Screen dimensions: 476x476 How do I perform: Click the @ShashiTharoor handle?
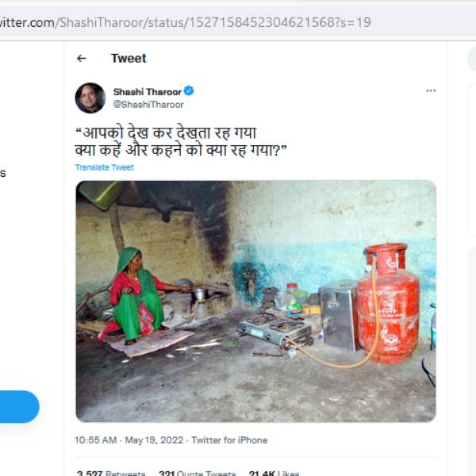coord(148,105)
